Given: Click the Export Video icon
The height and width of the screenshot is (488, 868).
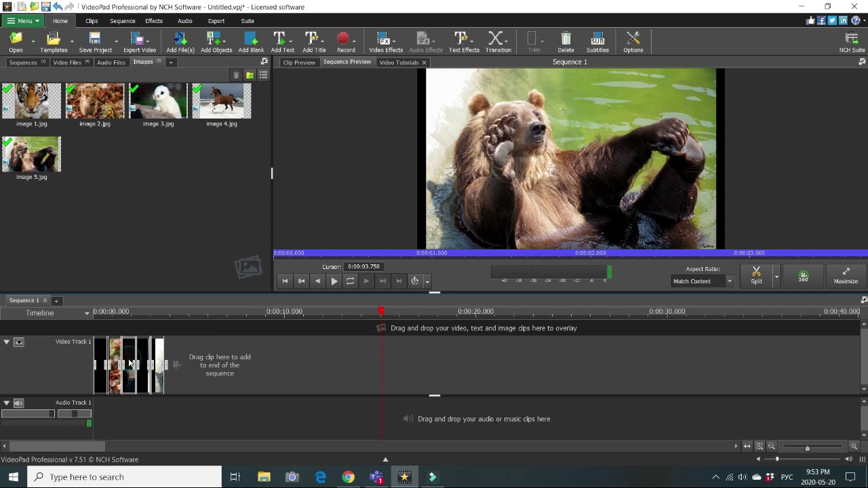Looking at the screenshot, I should [x=140, y=42].
